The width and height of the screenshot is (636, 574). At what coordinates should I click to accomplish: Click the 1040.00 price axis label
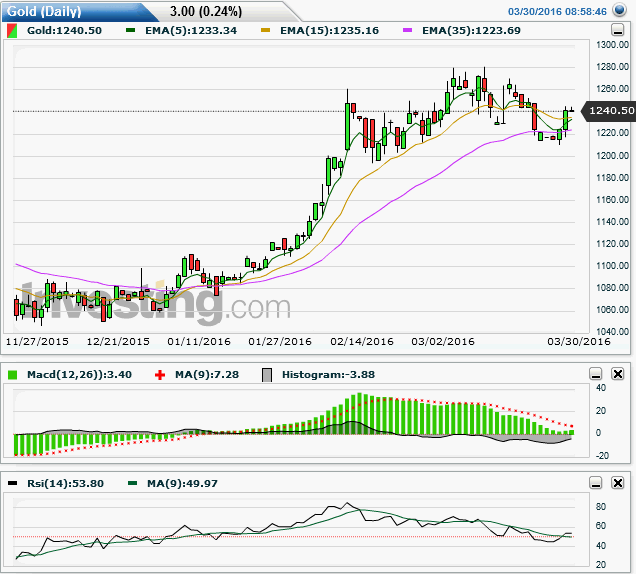(612, 331)
